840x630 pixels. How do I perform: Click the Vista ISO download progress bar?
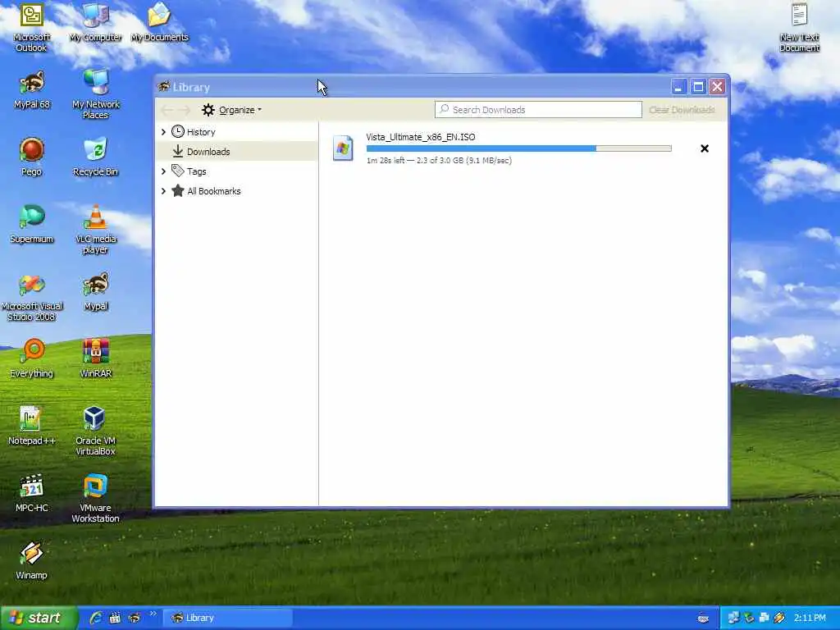tap(518, 148)
